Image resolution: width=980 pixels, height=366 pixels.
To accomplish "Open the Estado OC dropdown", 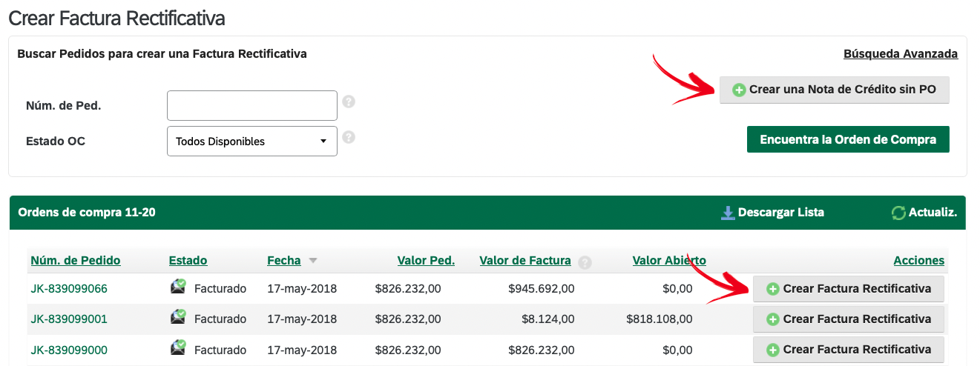I will 252,142.
